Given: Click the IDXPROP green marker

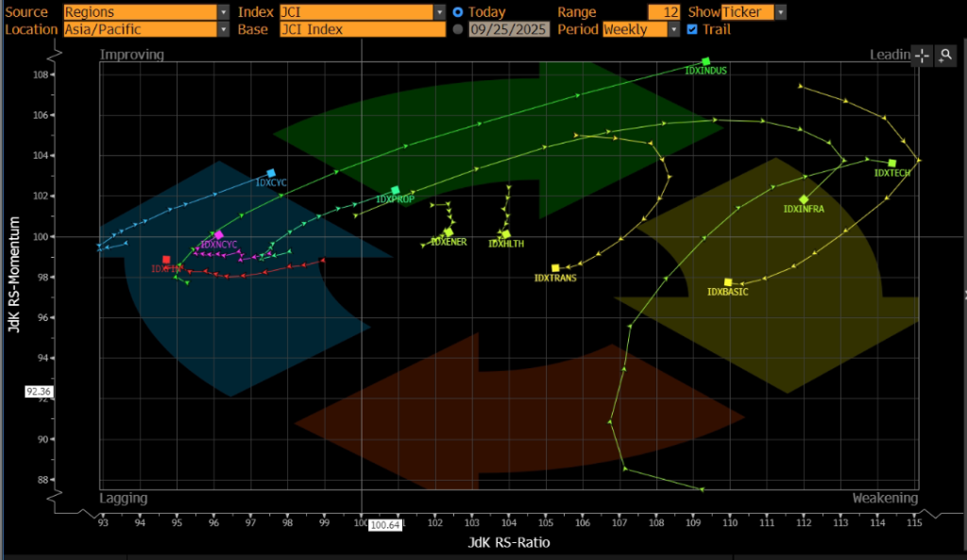Looking at the screenshot, I should click(x=396, y=190).
